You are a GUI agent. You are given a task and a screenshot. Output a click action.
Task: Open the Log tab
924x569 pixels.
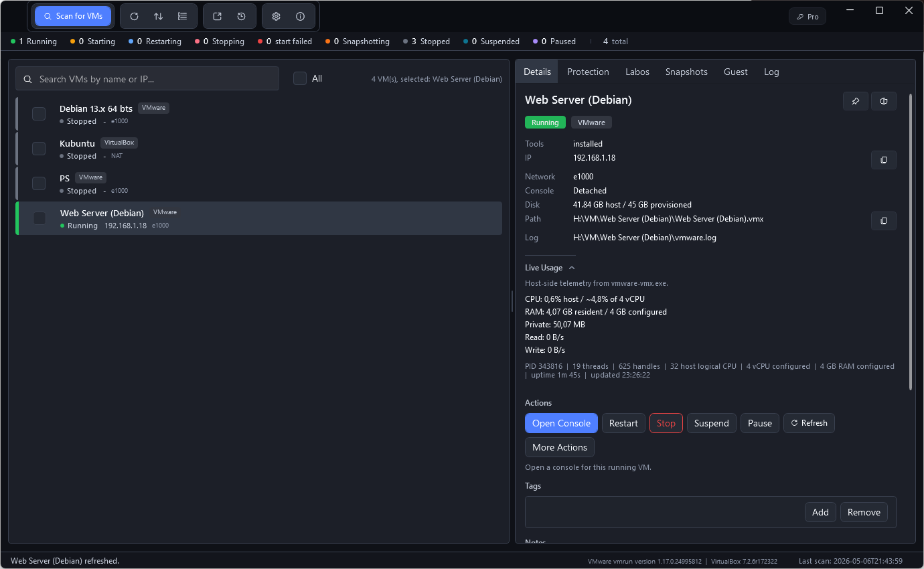click(x=771, y=72)
